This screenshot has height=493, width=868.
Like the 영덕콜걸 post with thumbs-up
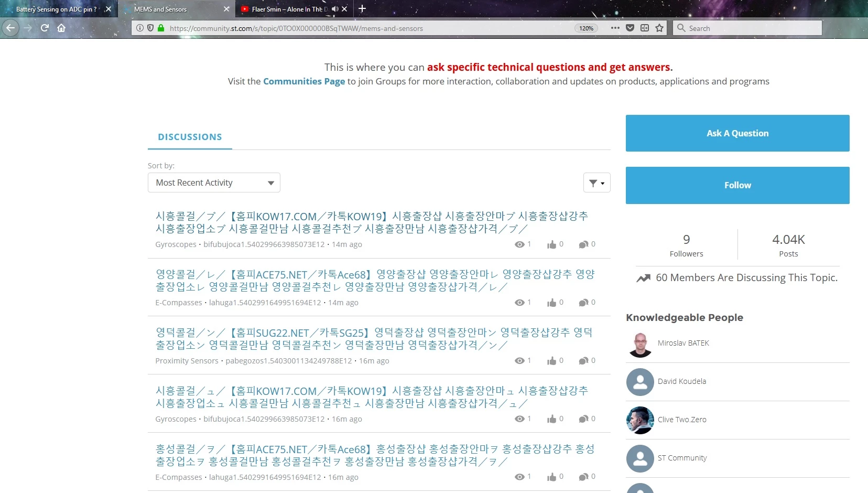551,361
